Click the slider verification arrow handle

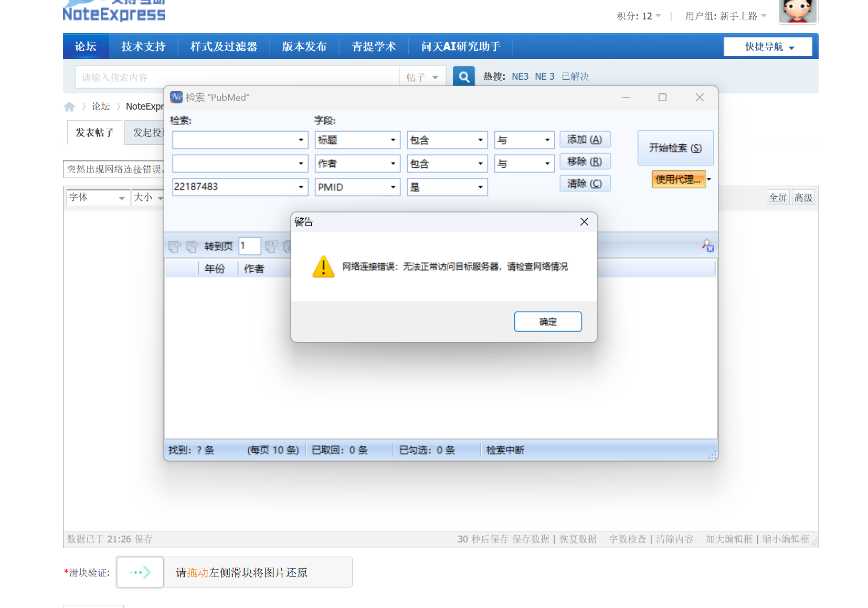coord(140,572)
